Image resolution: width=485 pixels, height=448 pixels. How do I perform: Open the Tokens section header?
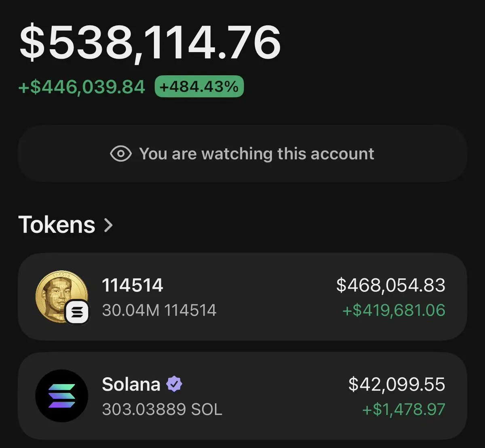click(x=57, y=225)
